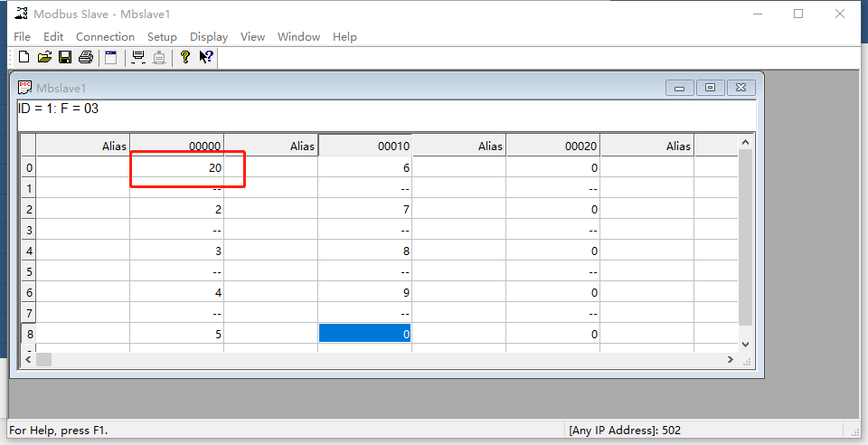Click the highlighted blue cell in row 8
The image size is (868, 445).
364,333
